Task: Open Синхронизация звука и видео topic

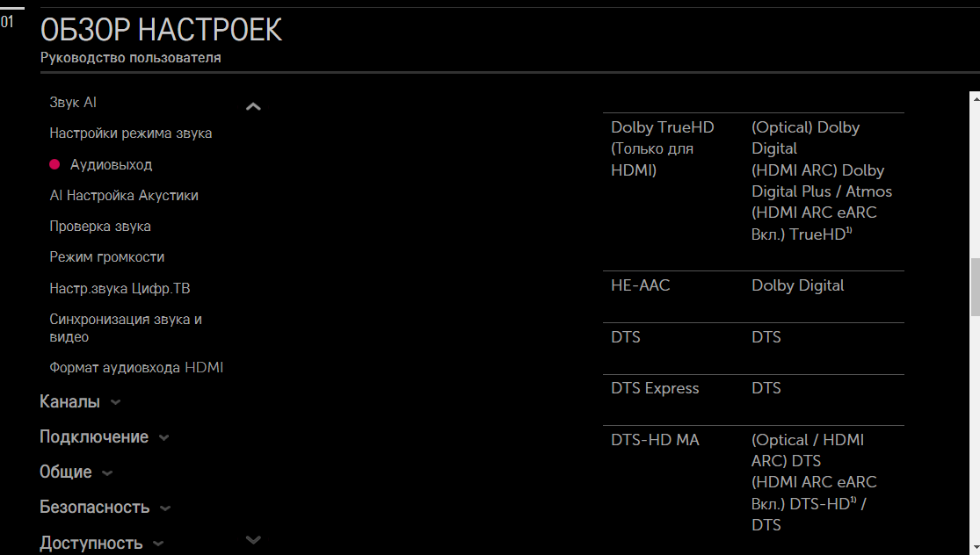Action: 126,328
